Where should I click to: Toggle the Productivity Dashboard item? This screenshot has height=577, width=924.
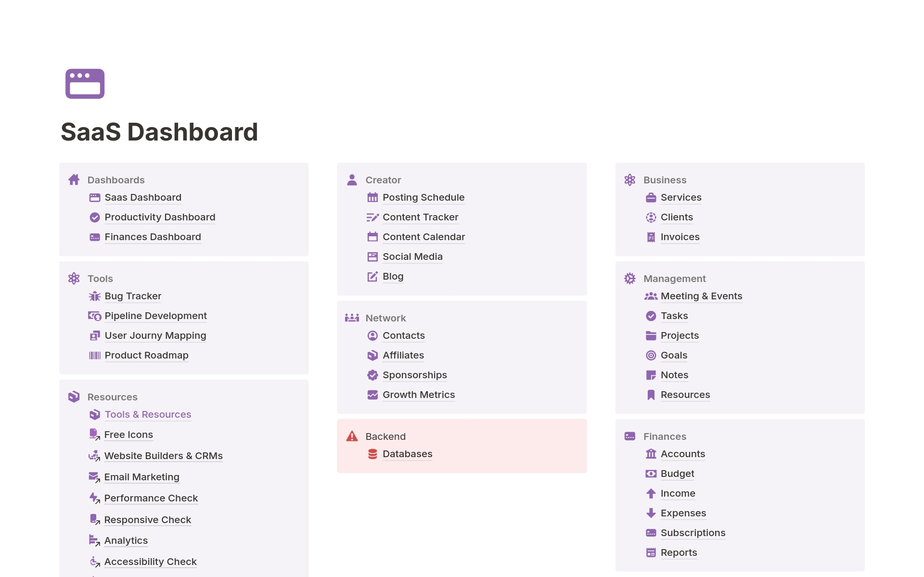[x=160, y=217]
